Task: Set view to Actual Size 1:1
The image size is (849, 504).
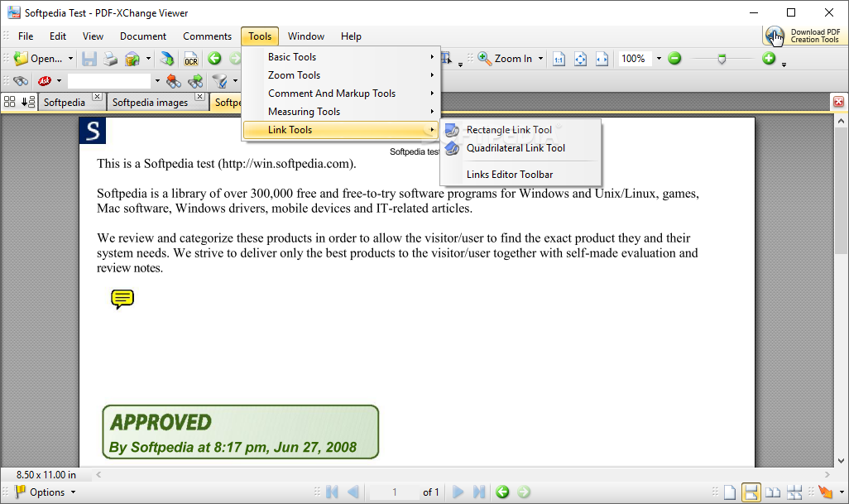Action: pos(559,59)
